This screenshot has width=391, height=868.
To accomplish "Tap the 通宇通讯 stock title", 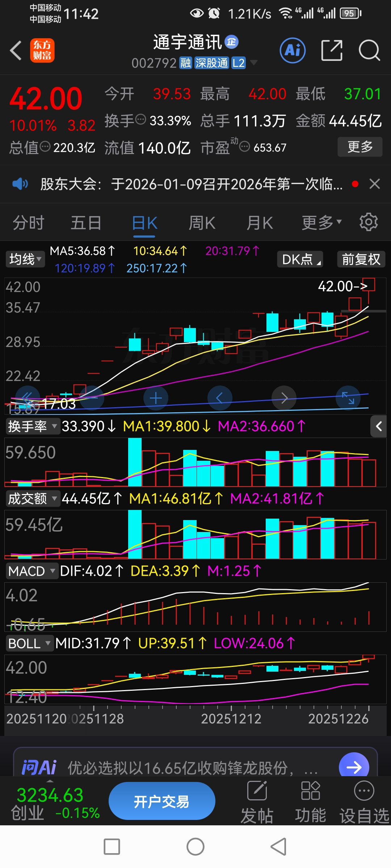I will (x=188, y=42).
